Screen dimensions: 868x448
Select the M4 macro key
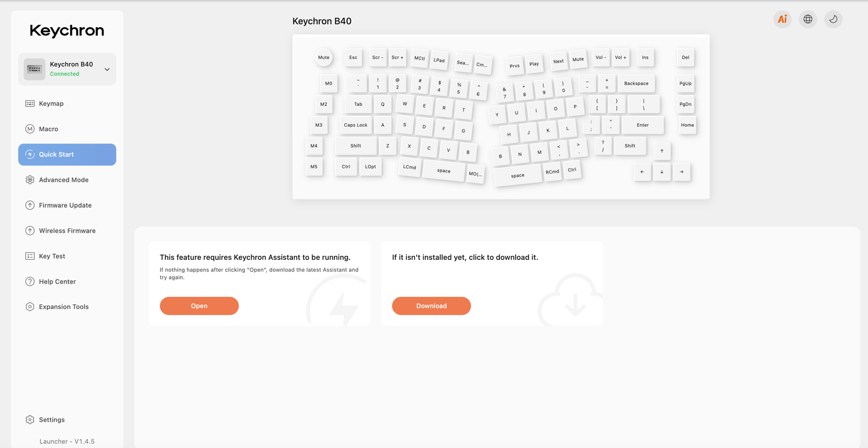click(314, 146)
